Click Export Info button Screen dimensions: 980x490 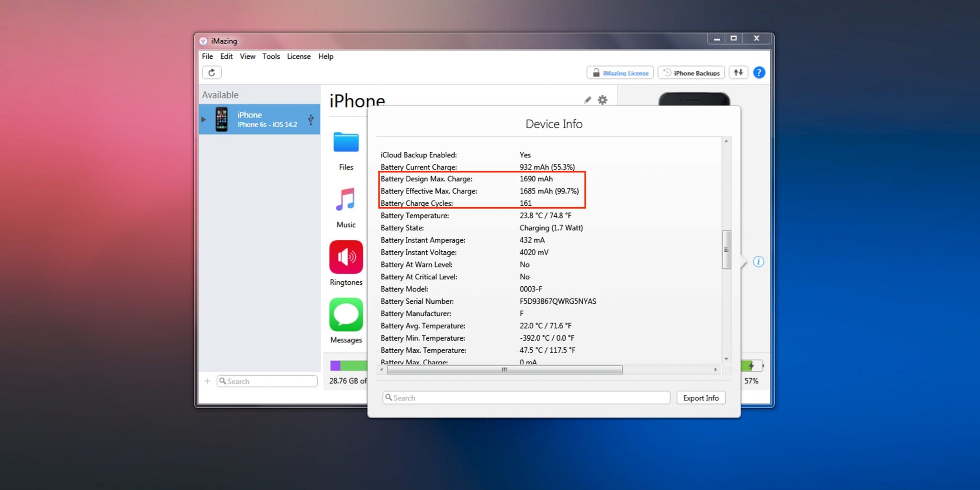tap(701, 398)
